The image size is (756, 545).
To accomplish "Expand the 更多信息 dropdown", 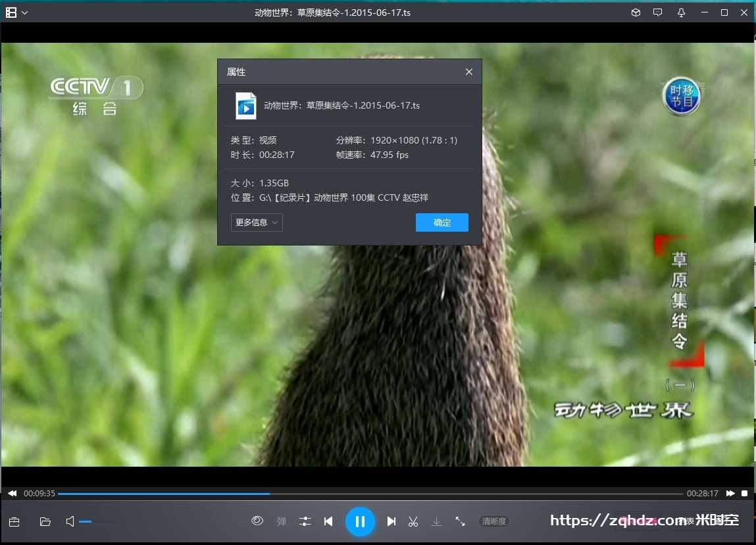I will point(257,222).
